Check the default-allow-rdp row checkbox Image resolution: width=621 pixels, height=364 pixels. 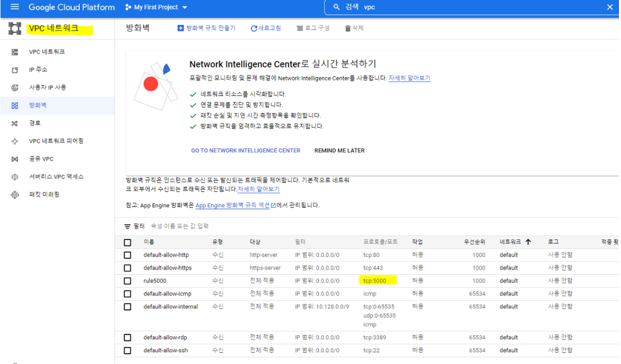(x=128, y=337)
